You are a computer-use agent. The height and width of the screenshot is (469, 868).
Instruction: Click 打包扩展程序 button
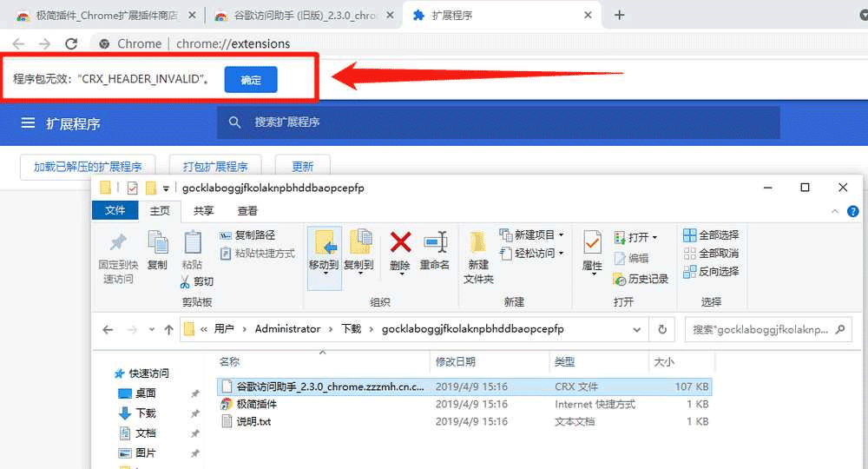(x=215, y=166)
